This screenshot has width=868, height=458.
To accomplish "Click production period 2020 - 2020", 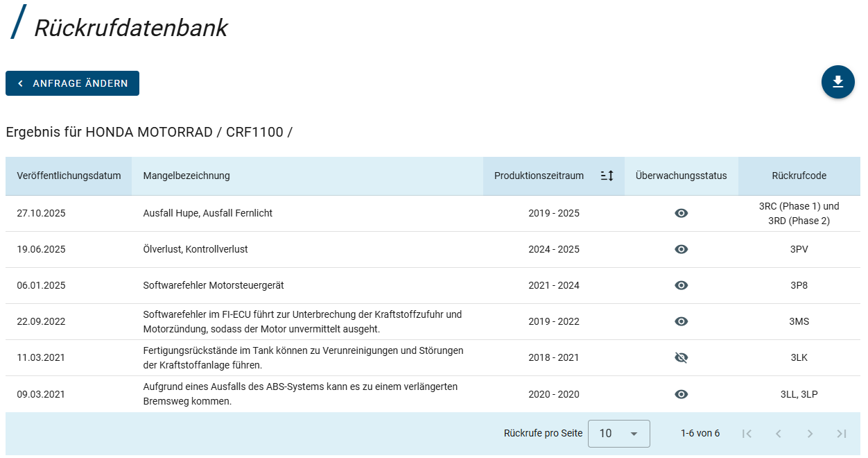I will [x=554, y=394].
